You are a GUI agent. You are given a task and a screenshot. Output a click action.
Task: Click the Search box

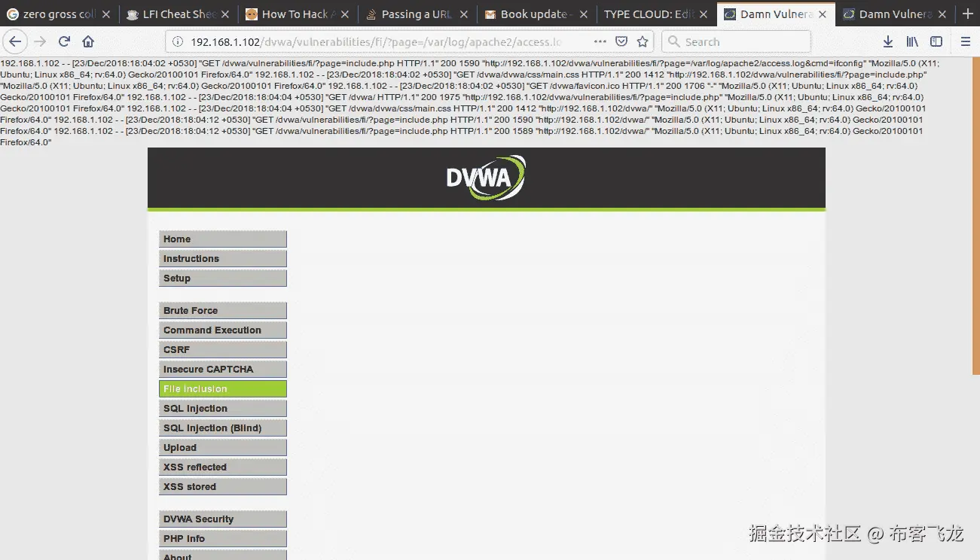pyautogui.click(x=736, y=42)
